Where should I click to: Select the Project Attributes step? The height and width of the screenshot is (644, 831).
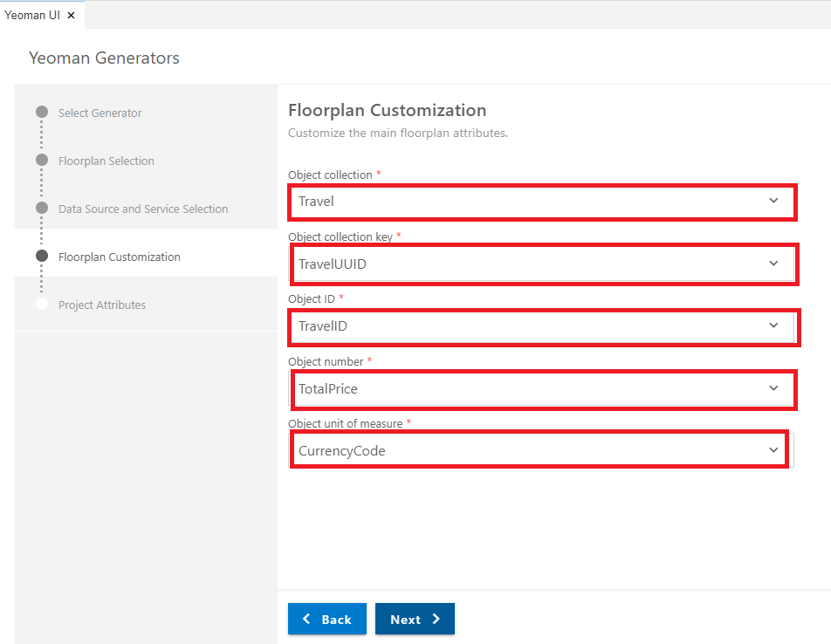click(102, 305)
